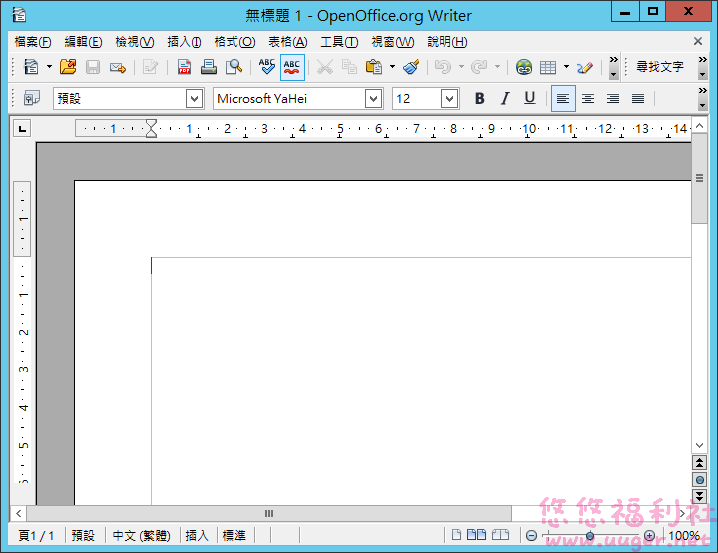Click the New document icon
Viewport: 718px width, 553px height.
coord(31,67)
